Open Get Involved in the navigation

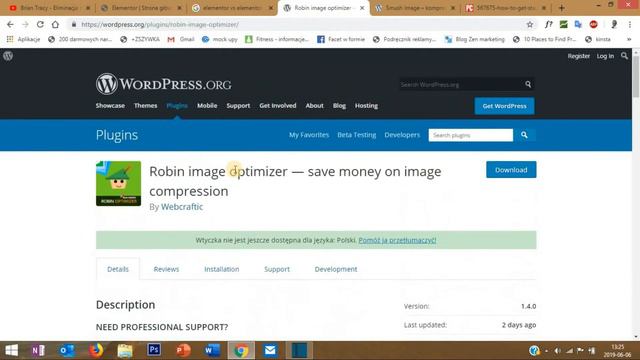278,105
